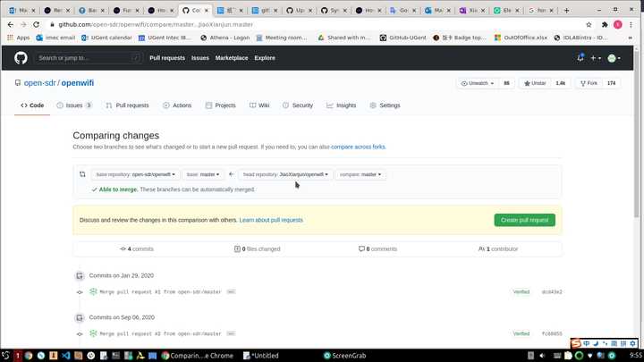Click the search or jump to field
This screenshot has height=362, width=644.
pyautogui.click(x=89, y=58)
